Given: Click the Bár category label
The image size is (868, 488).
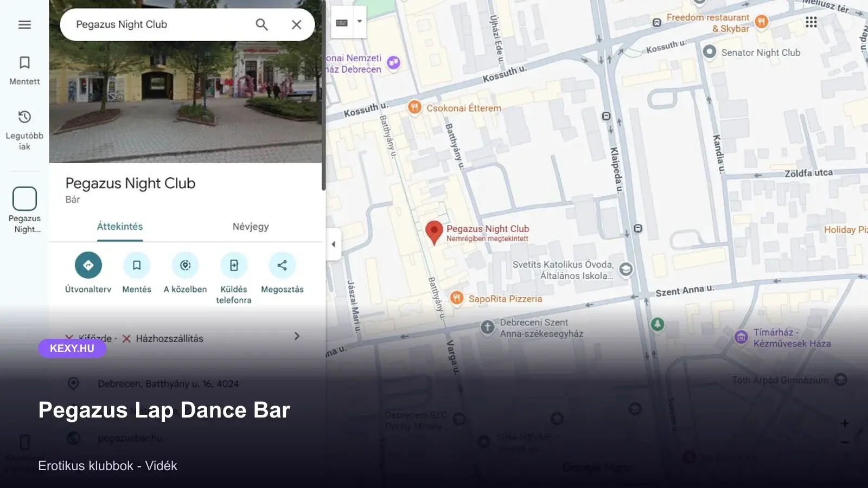Looking at the screenshot, I should click(73, 200).
